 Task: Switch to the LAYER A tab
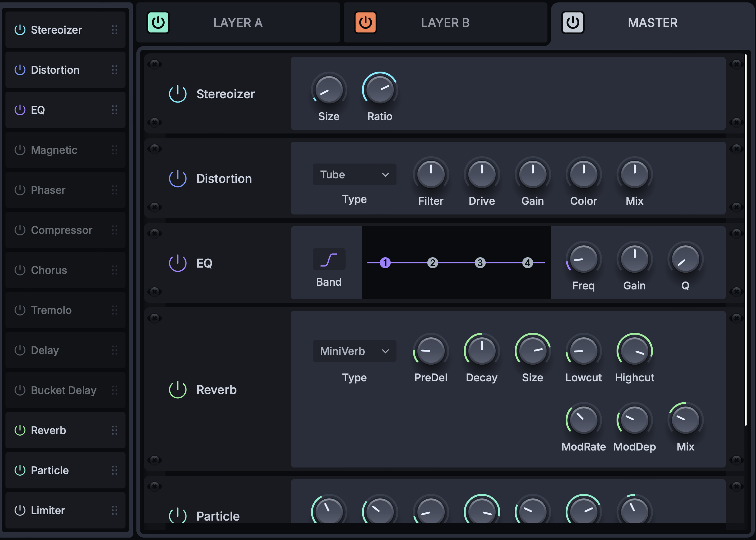click(x=238, y=23)
